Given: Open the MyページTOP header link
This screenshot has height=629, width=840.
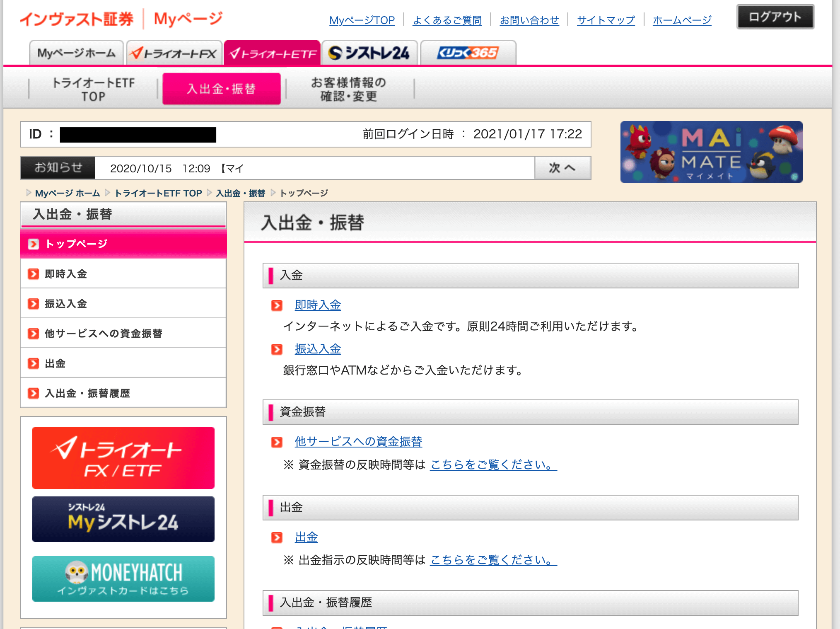Looking at the screenshot, I should tap(362, 20).
